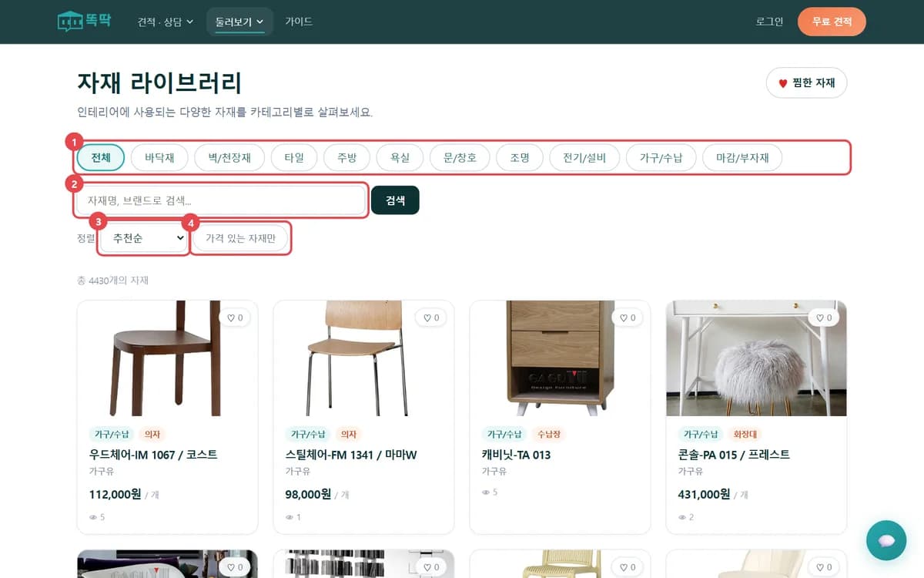Like the 콘솔-PA 015 heart button
The image size is (924, 578).
point(824,318)
